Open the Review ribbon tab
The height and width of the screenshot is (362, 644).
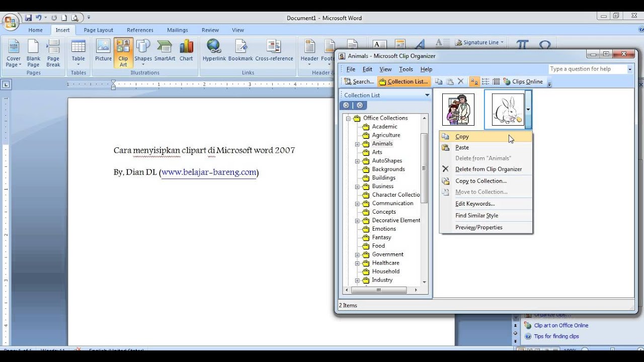click(210, 30)
